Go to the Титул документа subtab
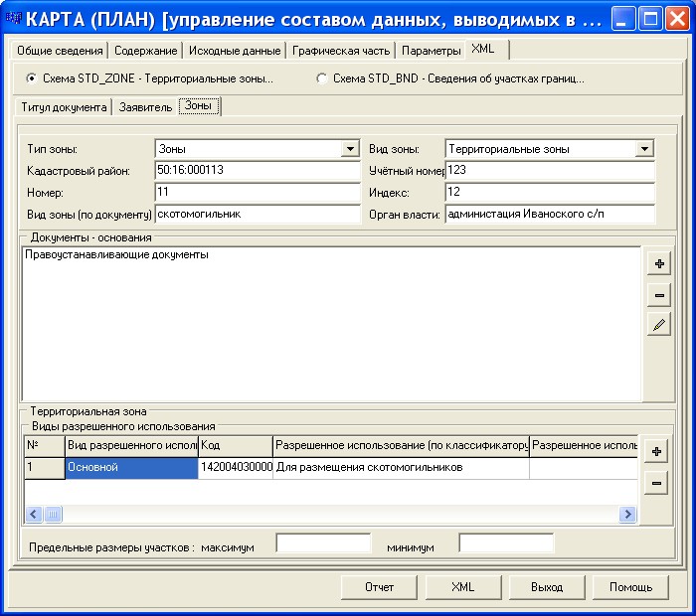This screenshot has width=696, height=616. (x=64, y=107)
